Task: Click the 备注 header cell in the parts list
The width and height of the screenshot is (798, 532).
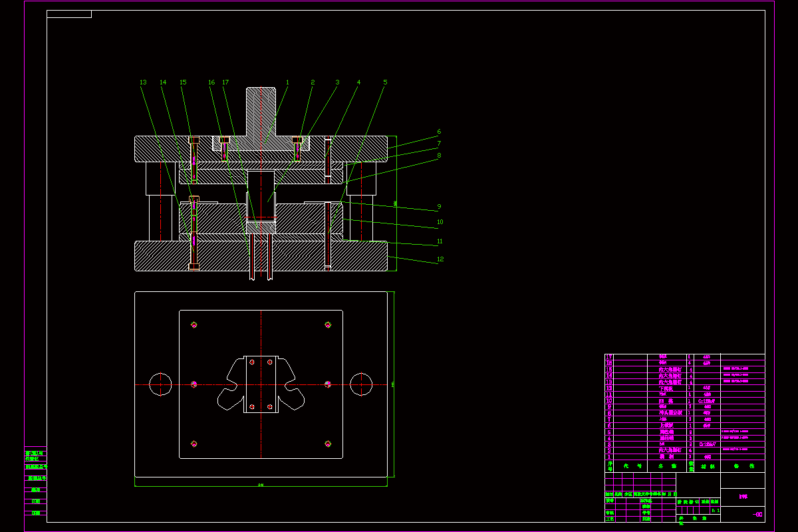Action: coord(743,466)
